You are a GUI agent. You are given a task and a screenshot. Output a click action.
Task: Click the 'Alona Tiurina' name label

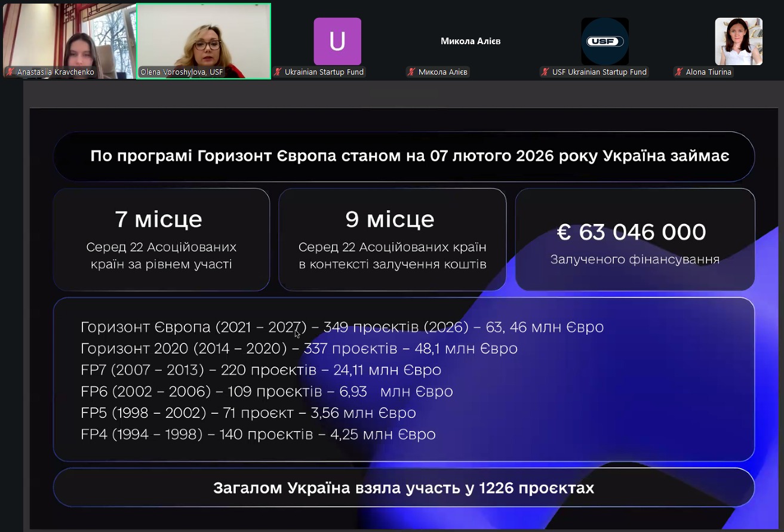pyautogui.click(x=709, y=72)
